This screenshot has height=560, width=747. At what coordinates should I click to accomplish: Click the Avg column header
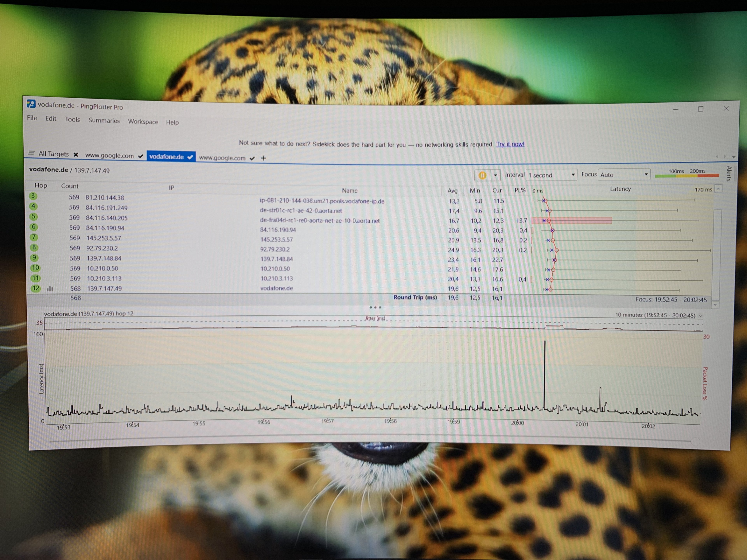point(452,191)
